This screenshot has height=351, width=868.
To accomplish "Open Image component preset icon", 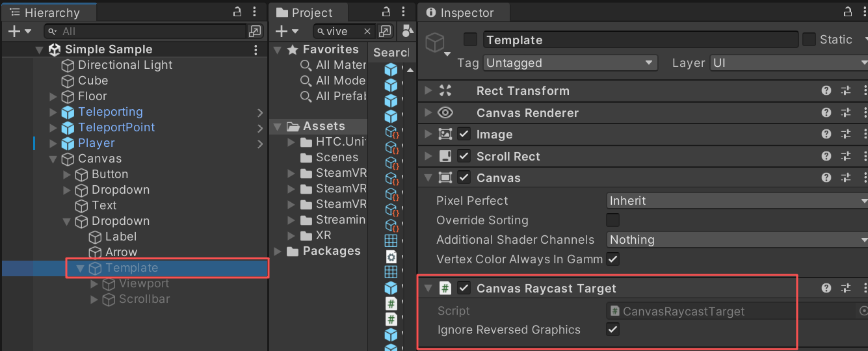I will point(846,135).
